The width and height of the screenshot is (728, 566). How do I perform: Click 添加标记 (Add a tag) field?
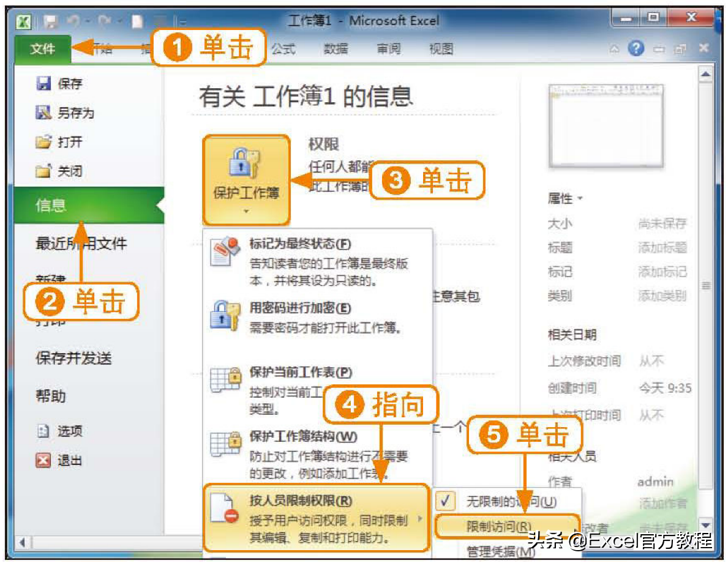[662, 272]
